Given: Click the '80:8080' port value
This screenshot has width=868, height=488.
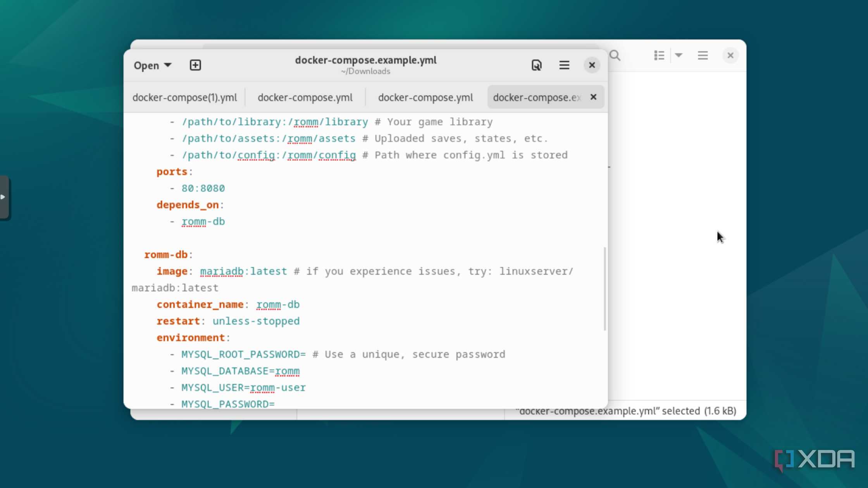Looking at the screenshot, I should pyautogui.click(x=203, y=188).
